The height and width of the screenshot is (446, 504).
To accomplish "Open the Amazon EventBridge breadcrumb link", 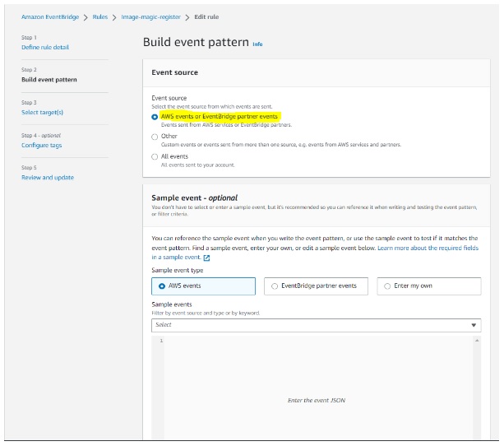I will coord(50,17).
